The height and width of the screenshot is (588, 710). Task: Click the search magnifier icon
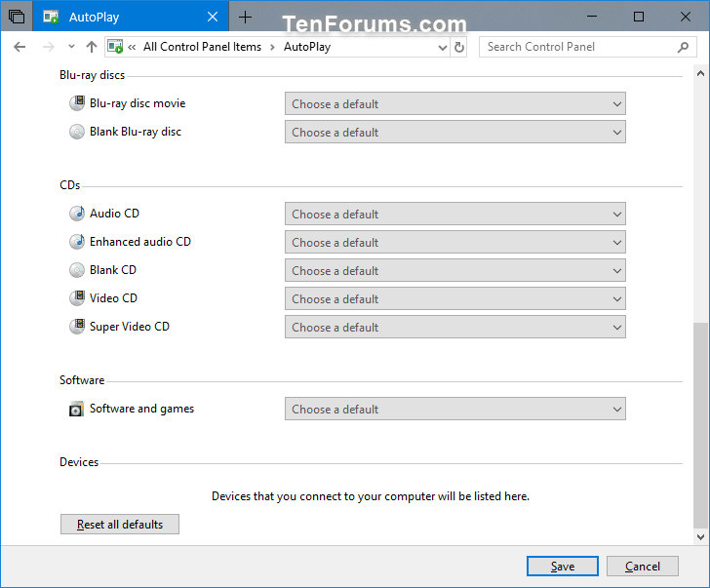[683, 47]
